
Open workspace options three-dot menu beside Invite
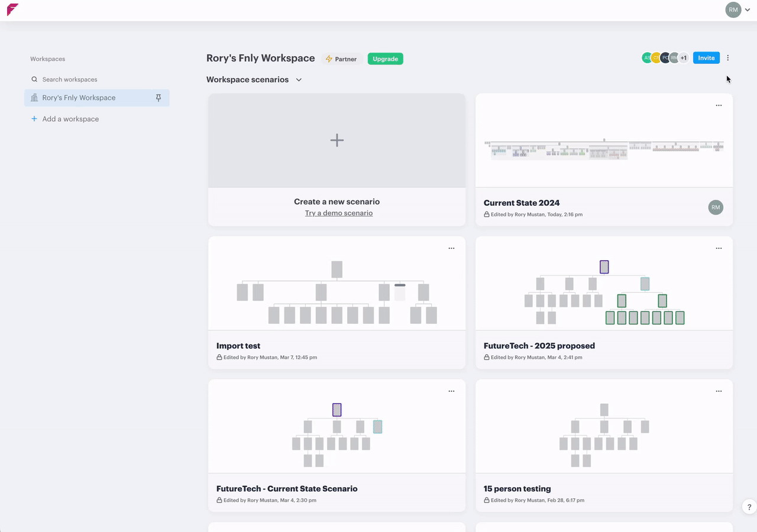(x=728, y=58)
